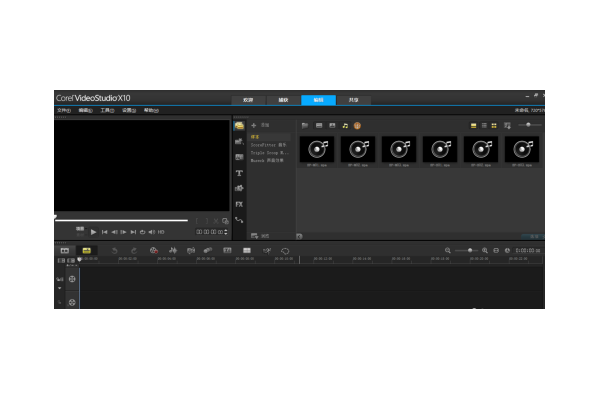
Task: Select the ScoreFitter music entry
Action: coord(270,145)
